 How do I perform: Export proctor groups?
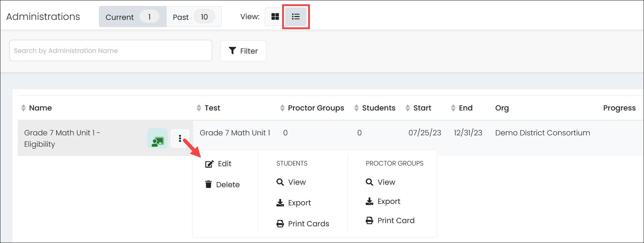click(x=383, y=201)
